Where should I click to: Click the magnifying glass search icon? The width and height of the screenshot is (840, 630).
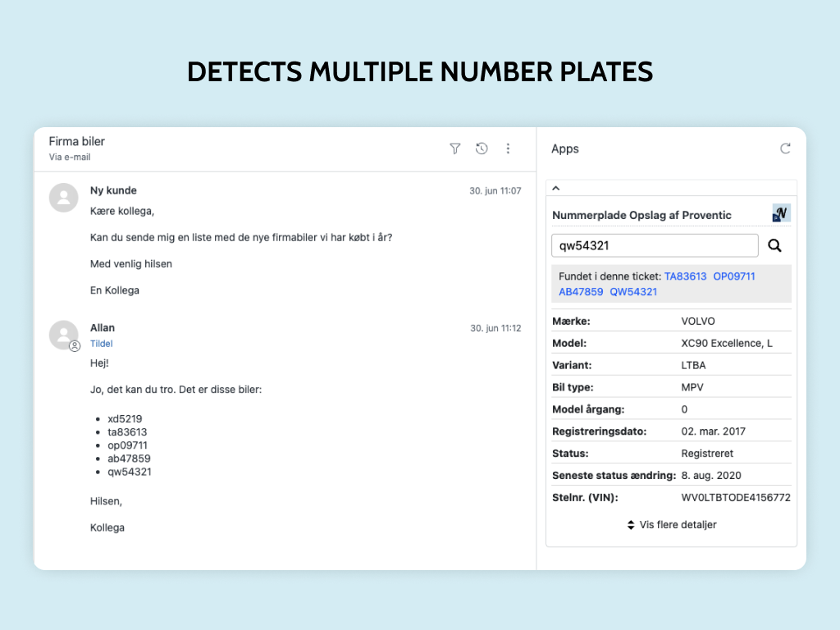774,245
